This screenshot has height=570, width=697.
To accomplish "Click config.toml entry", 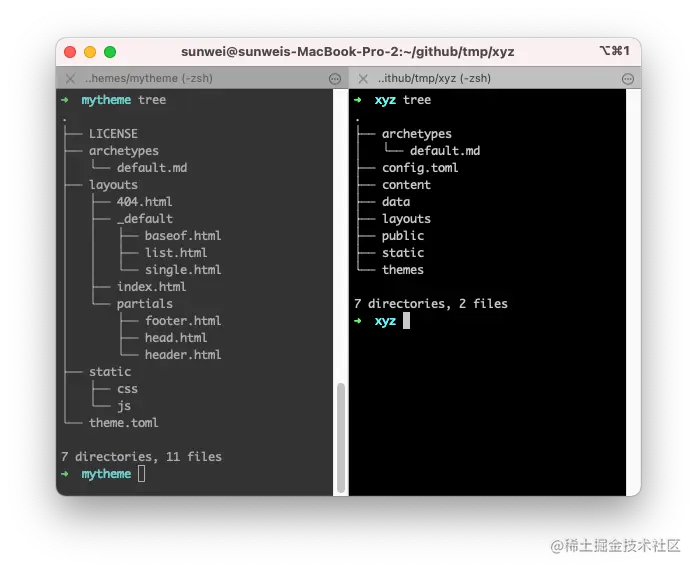I will (x=420, y=168).
